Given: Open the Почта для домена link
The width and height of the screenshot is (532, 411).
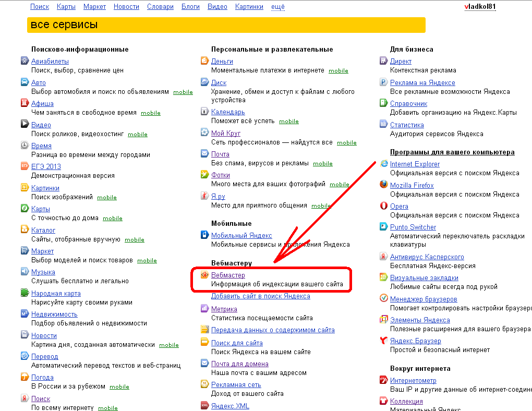Looking at the screenshot, I should tap(239, 364).
